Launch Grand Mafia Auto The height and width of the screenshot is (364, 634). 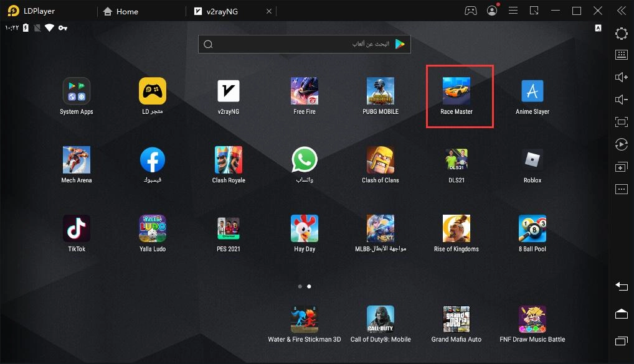coord(457,319)
